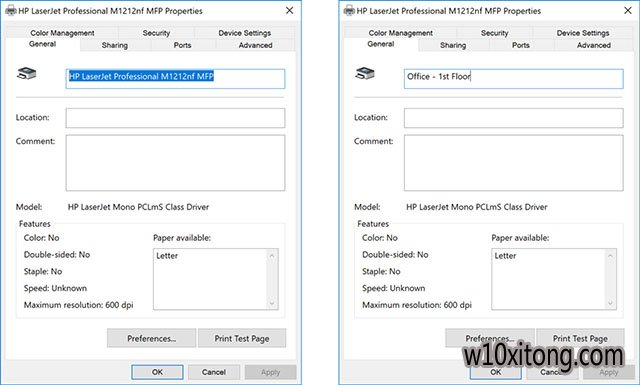Screen dimensions: 640x385
Task: Switch to Sharing tab in left dialog
Action: 115,45
